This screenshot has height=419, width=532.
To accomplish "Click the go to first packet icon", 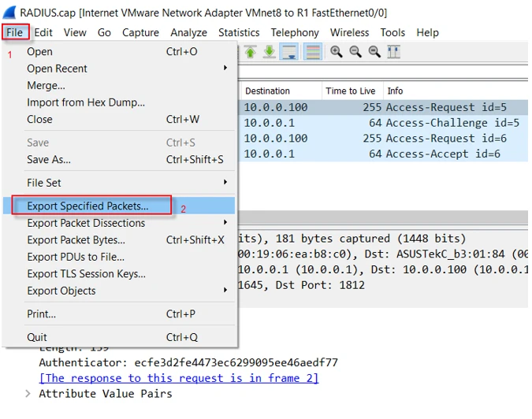I will click(x=251, y=52).
